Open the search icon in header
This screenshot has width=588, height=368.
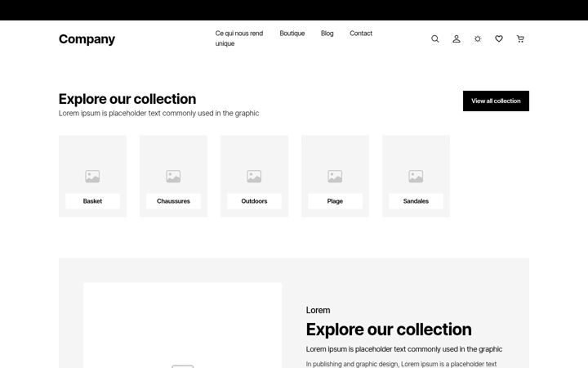tap(435, 38)
